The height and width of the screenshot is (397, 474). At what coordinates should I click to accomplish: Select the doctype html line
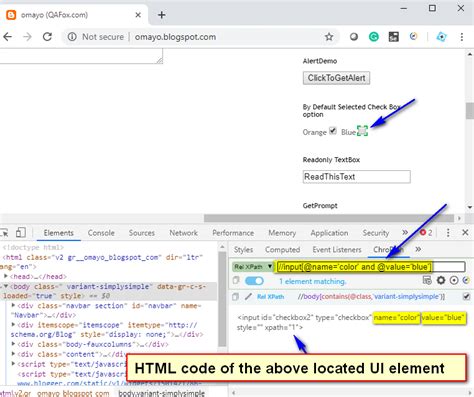[33, 247]
